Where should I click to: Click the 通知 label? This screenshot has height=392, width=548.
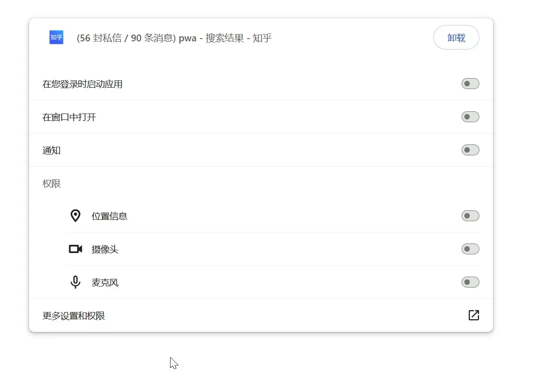51,150
